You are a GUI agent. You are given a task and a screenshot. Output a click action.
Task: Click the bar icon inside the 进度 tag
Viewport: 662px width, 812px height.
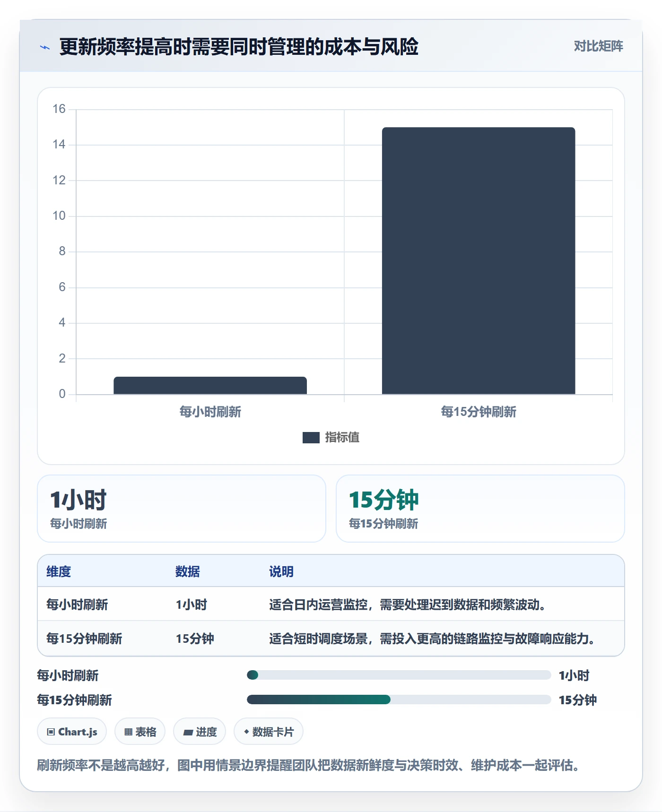tap(188, 733)
